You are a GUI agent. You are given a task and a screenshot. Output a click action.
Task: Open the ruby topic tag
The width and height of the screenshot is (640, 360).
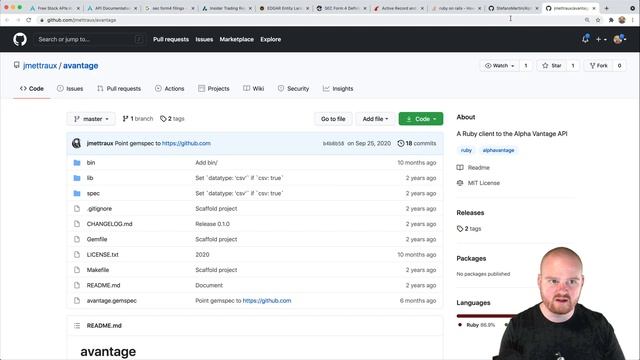coord(466,150)
